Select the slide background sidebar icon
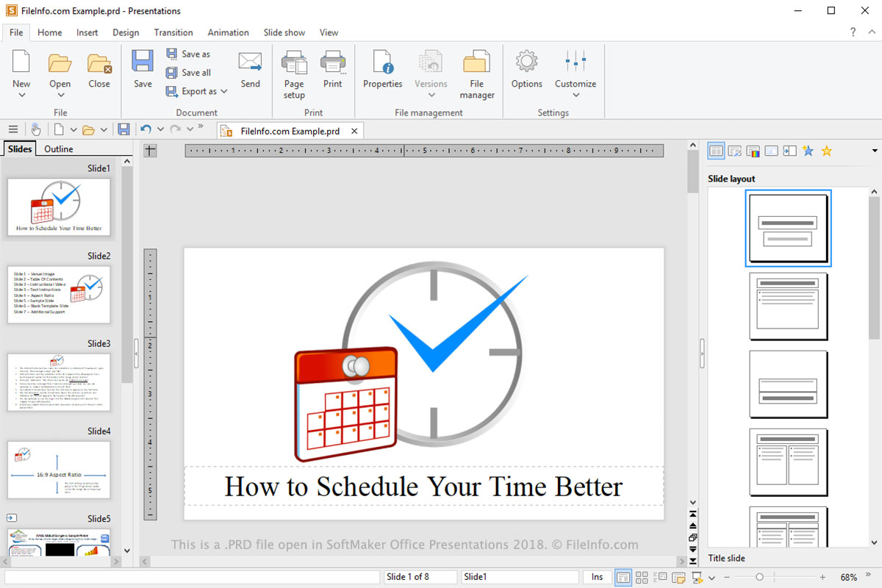The width and height of the screenshot is (882, 588). point(771,151)
